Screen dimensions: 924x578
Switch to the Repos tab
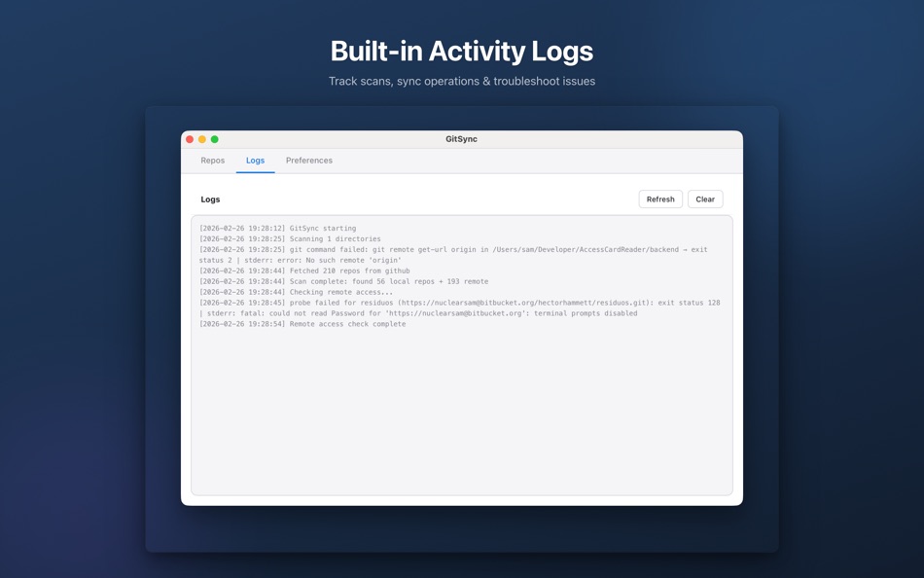[212, 160]
